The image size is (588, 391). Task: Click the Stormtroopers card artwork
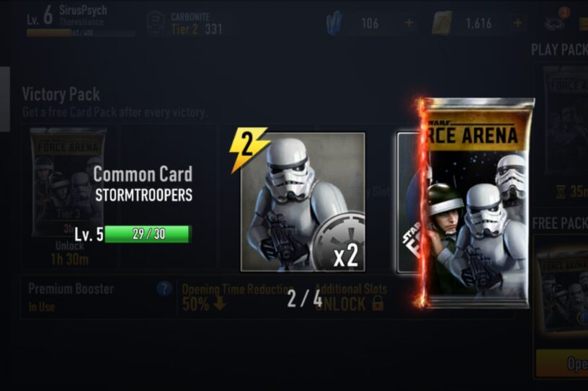[303, 202]
